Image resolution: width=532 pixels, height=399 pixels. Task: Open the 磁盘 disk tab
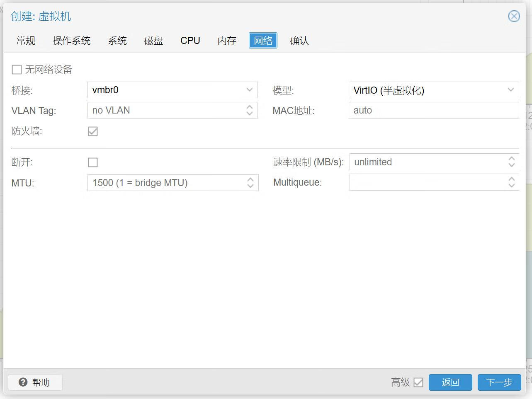point(153,41)
